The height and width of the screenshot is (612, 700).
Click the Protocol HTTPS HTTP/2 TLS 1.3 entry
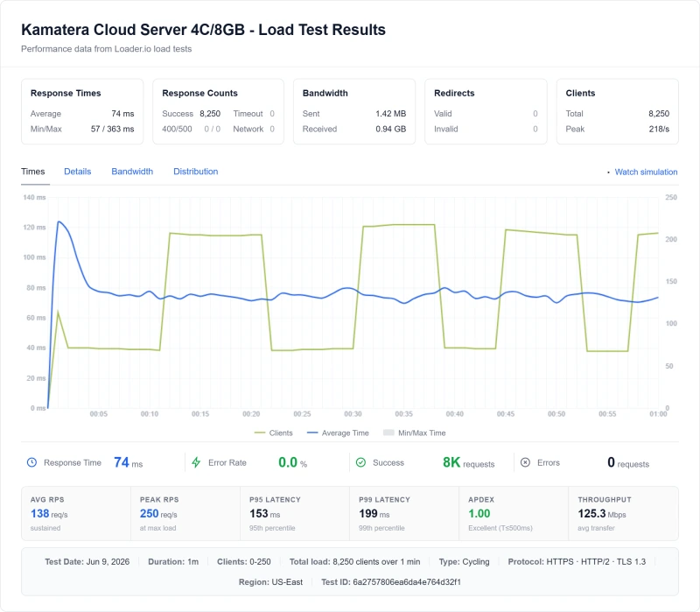click(577, 561)
